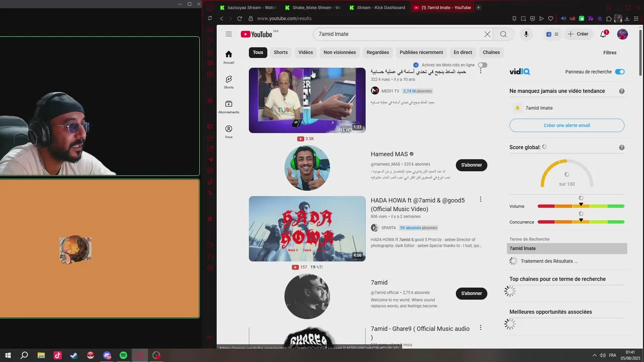Open YouTube notifications bell
The height and width of the screenshot is (362, 644).
point(603,34)
